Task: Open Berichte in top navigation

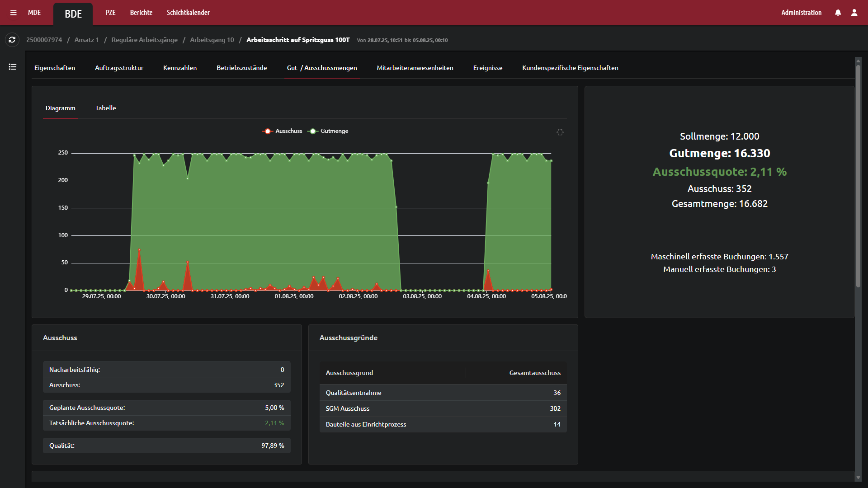Action: click(x=141, y=13)
